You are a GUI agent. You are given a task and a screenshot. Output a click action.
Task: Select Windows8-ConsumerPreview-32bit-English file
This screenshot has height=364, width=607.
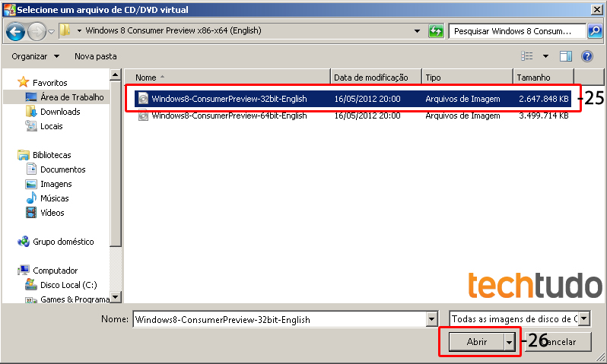pyautogui.click(x=353, y=99)
